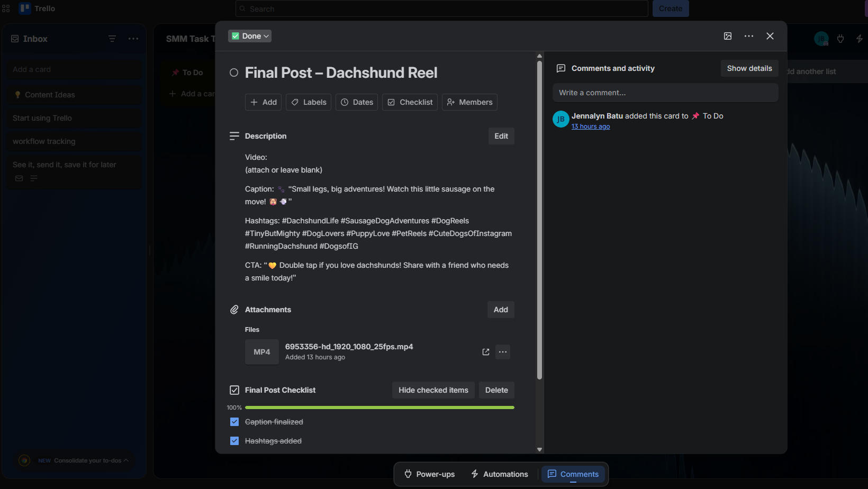
Task: Click the Labels tag button
Action: pos(309,102)
